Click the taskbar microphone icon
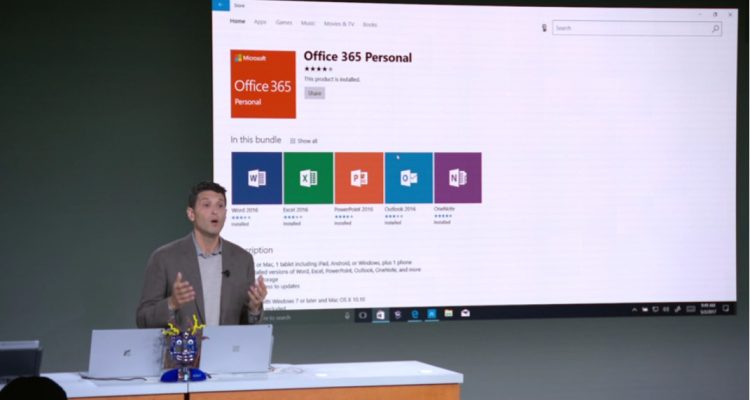Viewport: 750px width, 400px height. 347,315
